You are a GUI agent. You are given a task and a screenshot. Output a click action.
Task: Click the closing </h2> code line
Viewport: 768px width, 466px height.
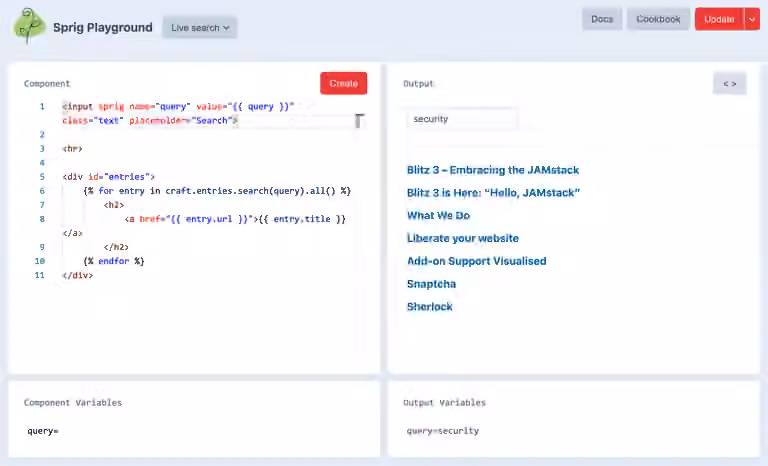tap(116, 247)
